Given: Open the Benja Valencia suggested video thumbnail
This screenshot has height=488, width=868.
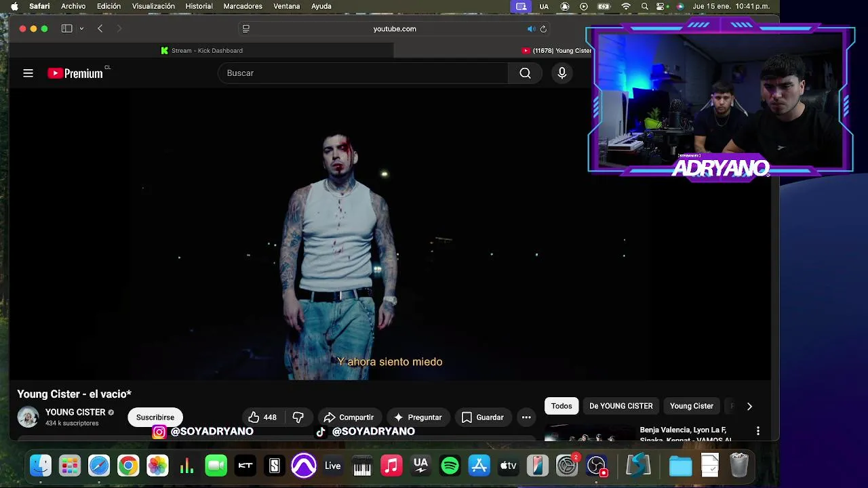Looking at the screenshot, I should (x=590, y=432).
